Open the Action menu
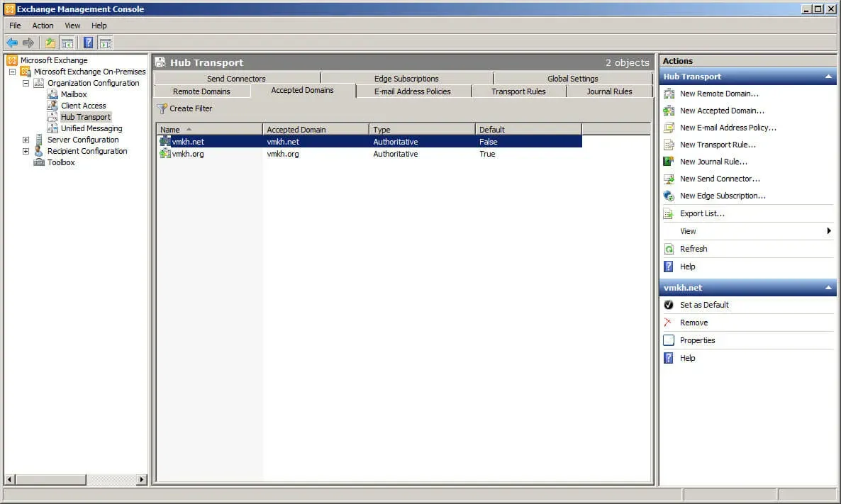This screenshot has height=504, width=841. 43,26
